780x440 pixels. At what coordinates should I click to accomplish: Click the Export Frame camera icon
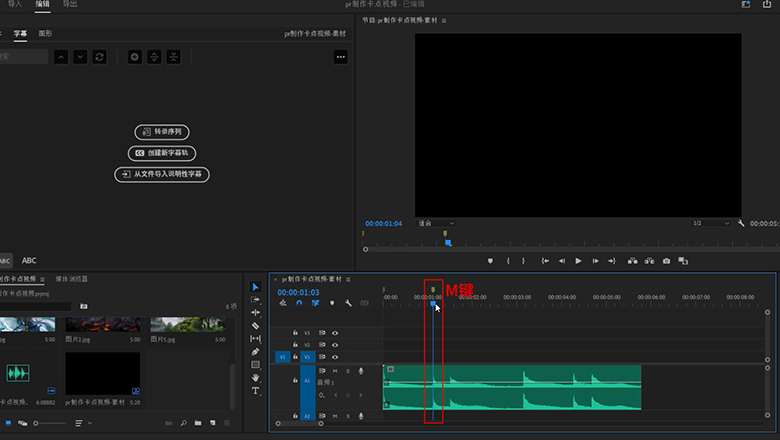point(666,261)
